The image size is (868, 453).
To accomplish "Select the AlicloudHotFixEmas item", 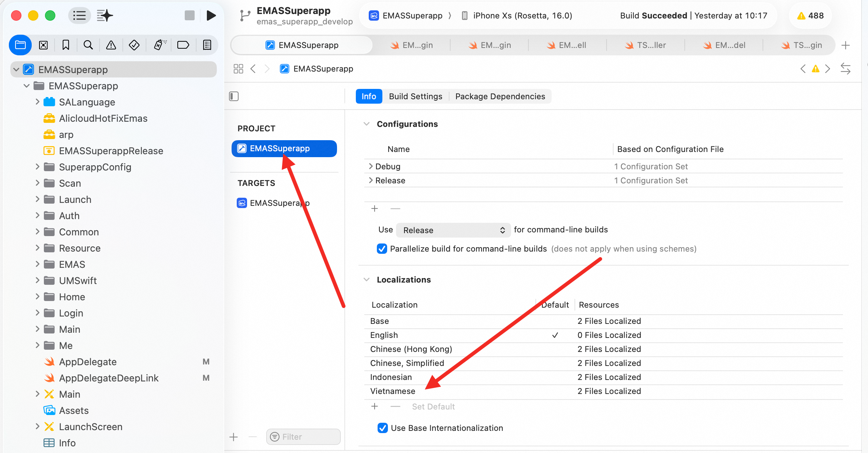I will [x=103, y=118].
